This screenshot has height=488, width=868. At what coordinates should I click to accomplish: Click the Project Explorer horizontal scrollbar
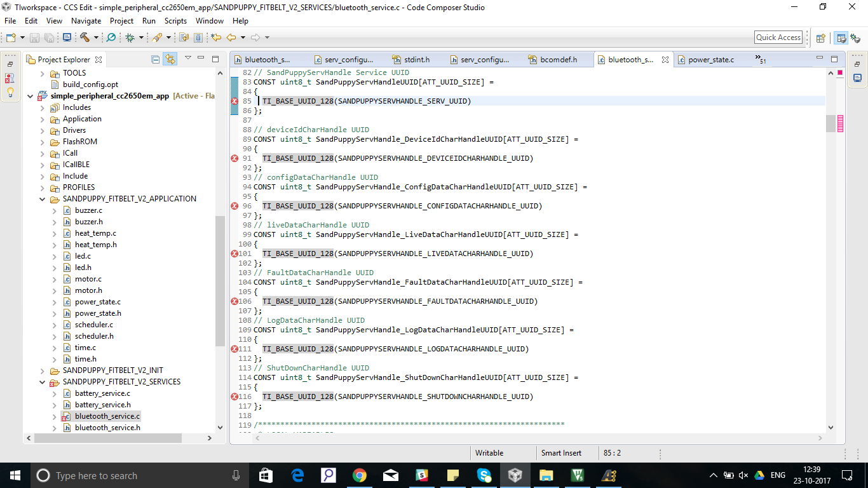(109, 438)
